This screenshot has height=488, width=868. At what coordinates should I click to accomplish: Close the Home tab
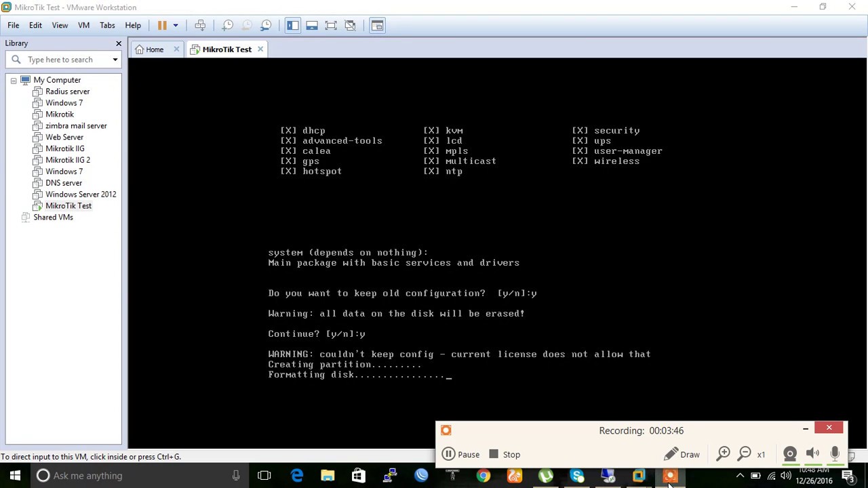pyautogui.click(x=176, y=49)
